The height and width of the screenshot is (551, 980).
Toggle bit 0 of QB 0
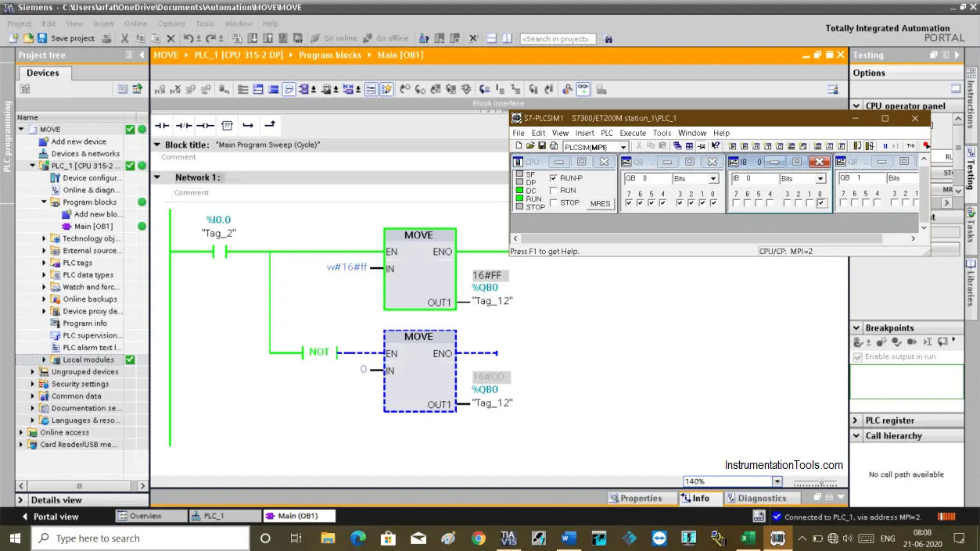point(713,203)
